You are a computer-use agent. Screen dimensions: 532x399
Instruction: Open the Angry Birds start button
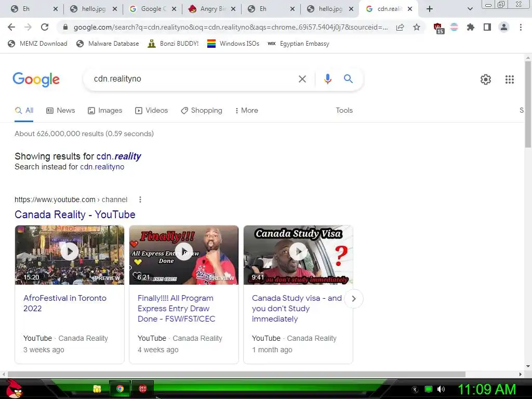pyautogui.click(x=14, y=389)
